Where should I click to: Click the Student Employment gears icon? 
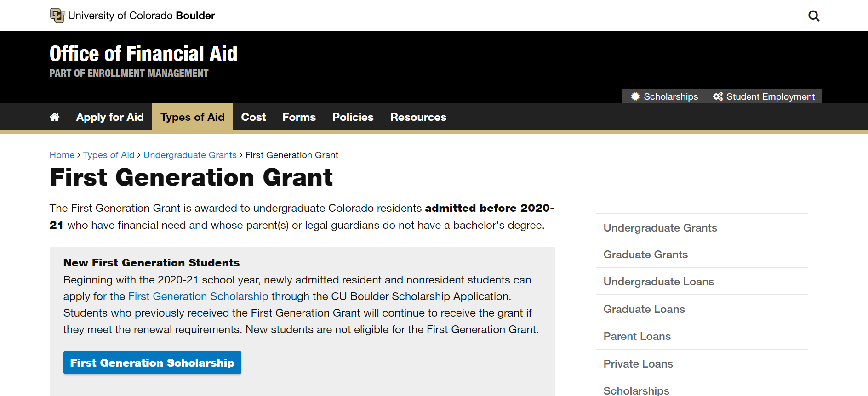pyautogui.click(x=717, y=96)
